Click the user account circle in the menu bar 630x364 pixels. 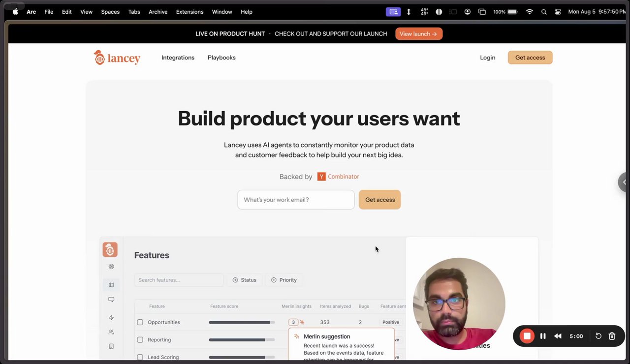coord(468,12)
